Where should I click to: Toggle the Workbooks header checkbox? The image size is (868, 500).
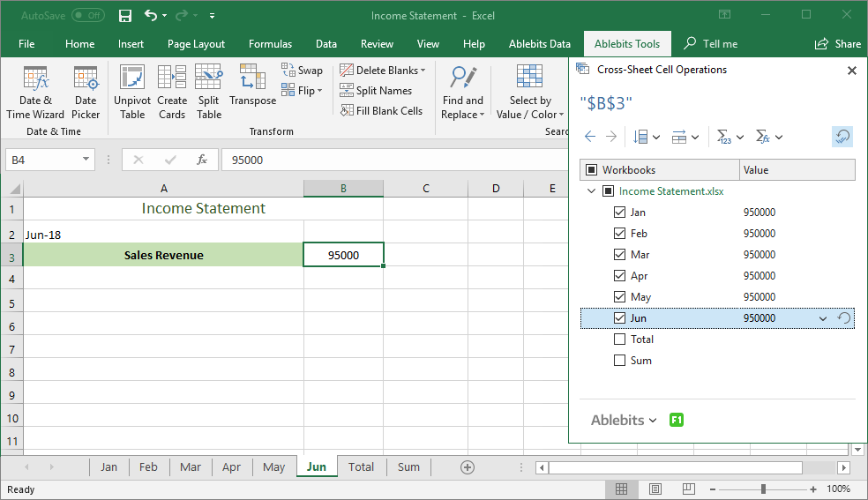(x=591, y=170)
